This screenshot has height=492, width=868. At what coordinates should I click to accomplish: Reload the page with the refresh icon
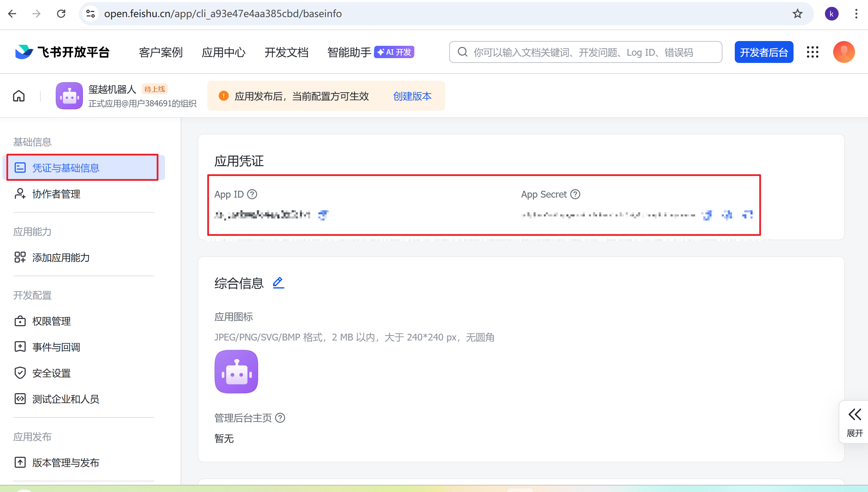click(61, 14)
